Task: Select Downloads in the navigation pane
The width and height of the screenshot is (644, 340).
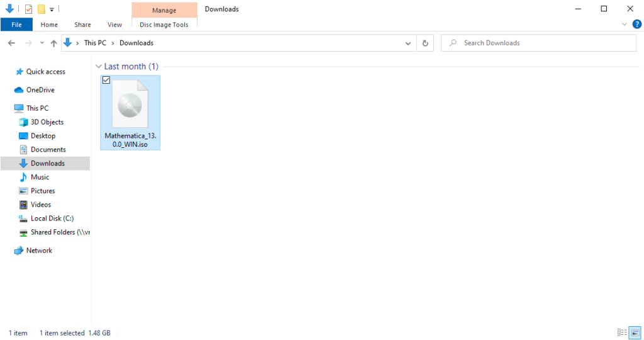Action: coord(48,163)
